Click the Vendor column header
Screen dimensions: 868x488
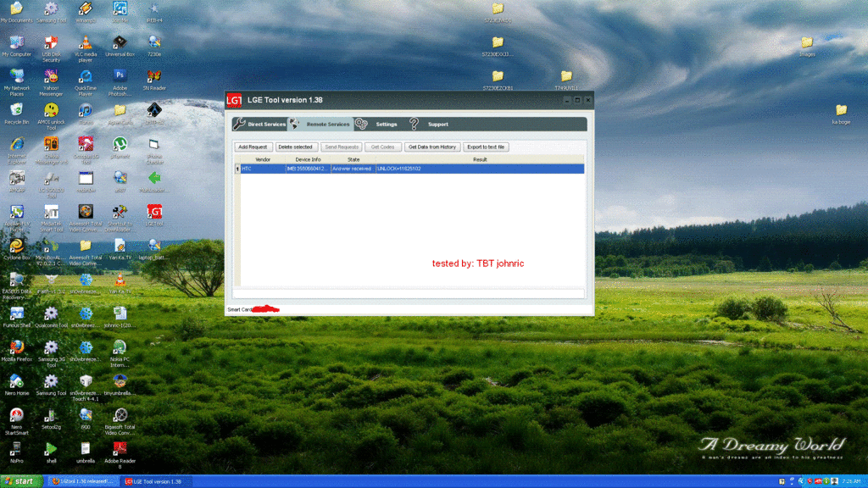pos(263,159)
